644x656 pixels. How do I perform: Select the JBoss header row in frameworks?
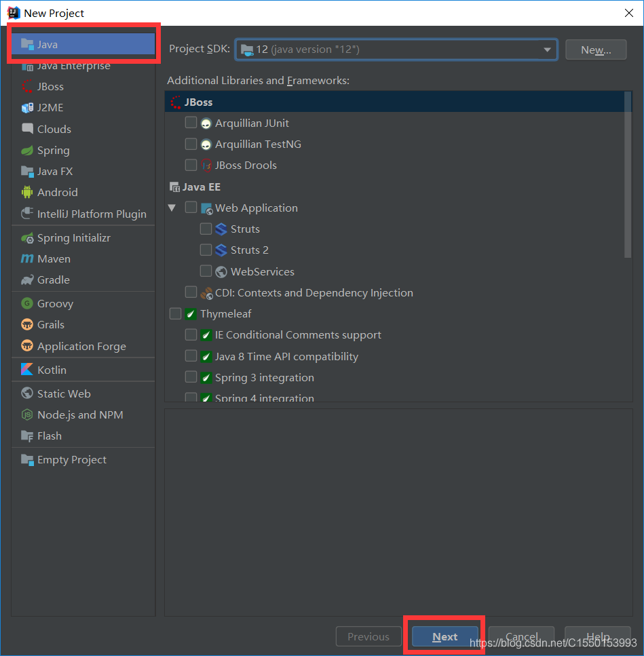click(394, 102)
